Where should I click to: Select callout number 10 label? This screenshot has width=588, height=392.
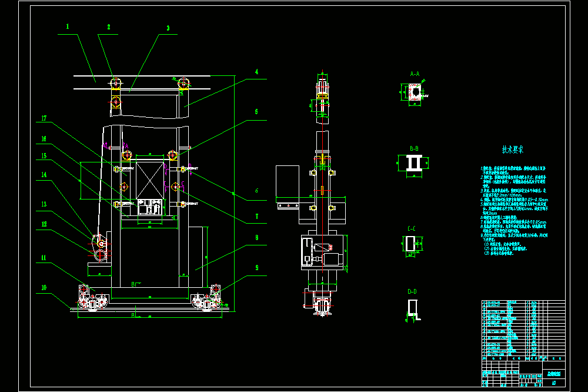coord(44,288)
